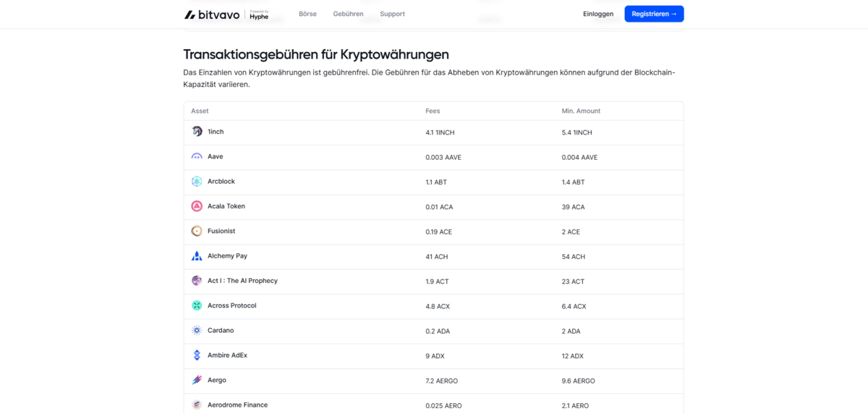Click the 2 ADA minimum amount

click(x=571, y=331)
